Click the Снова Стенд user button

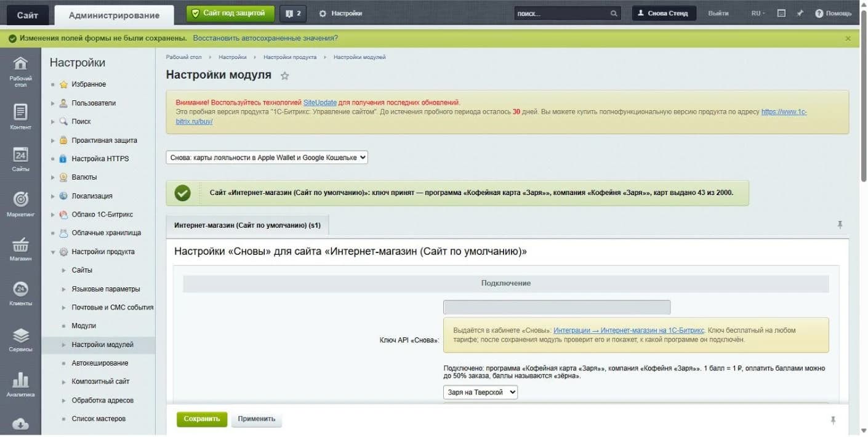664,13
